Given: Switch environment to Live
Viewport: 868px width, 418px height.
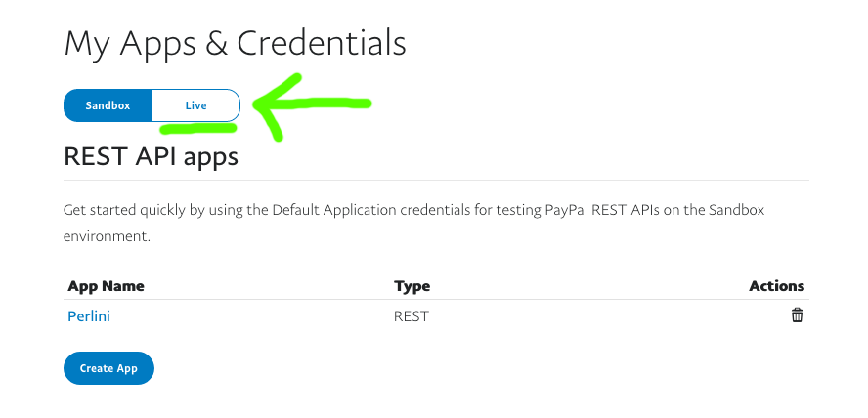Looking at the screenshot, I should click(x=195, y=105).
